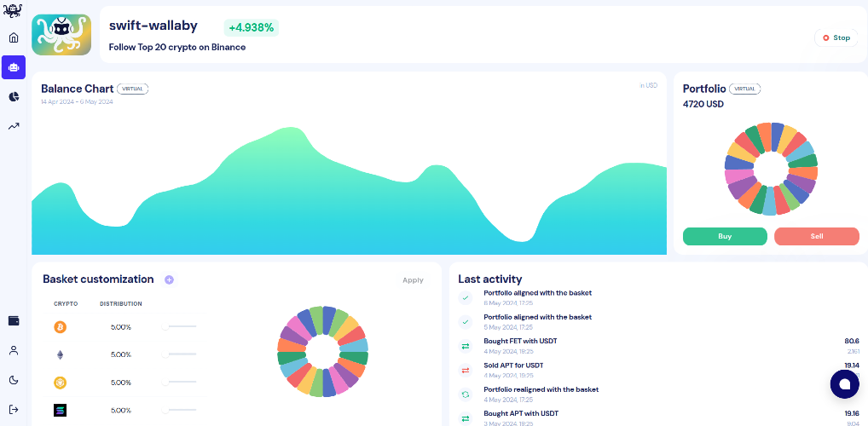
Task: Click BNB's 5.00% distribution value
Action: pos(121,383)
